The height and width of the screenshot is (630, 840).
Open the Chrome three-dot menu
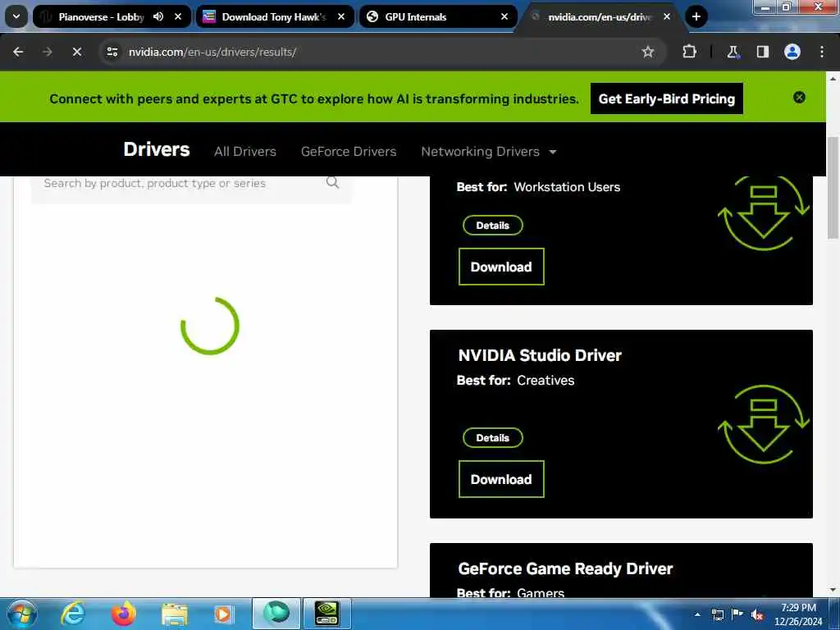click(822, 52)
